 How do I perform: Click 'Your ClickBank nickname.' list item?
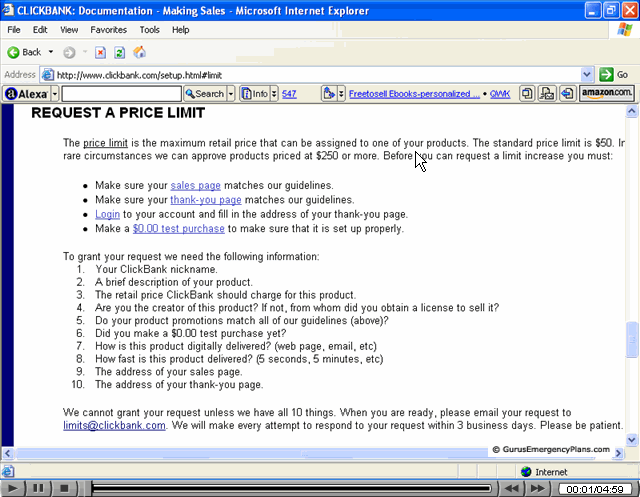pos(156,269)
